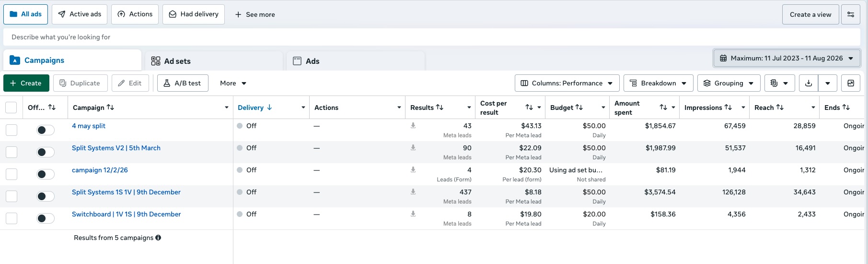Open Switchboard | 1V 1S | 9th December link

pyautogui.click(x=126, y=214)
